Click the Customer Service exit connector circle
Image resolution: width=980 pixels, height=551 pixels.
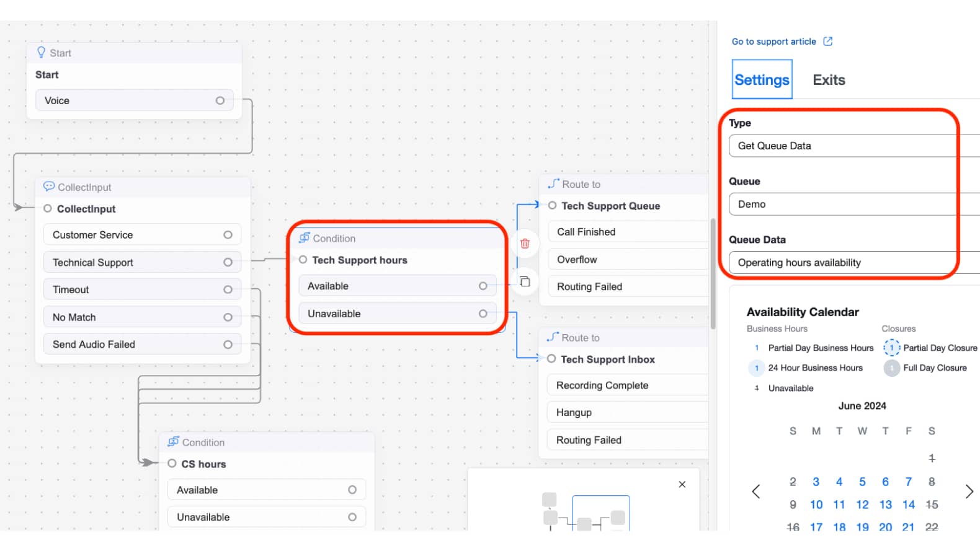point(228,235)
